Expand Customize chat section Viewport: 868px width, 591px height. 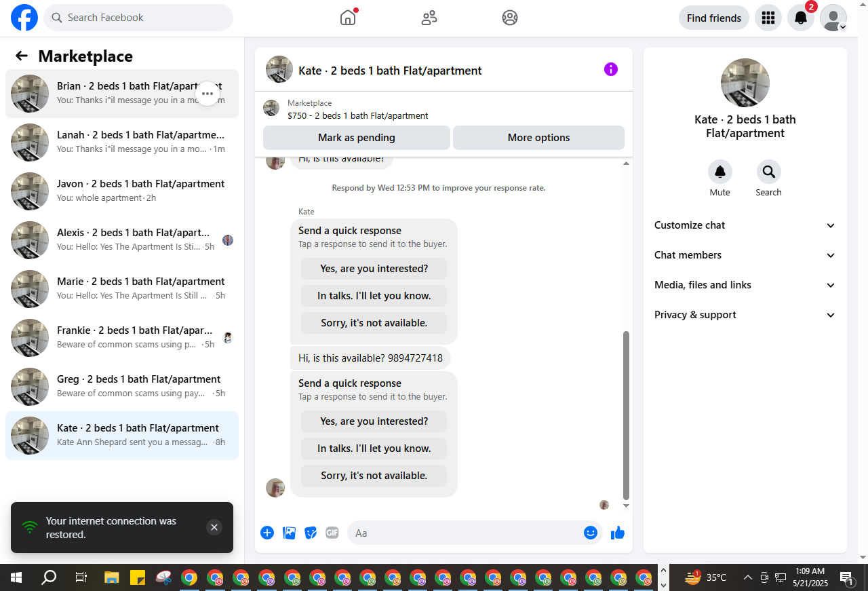pos(745,225)
